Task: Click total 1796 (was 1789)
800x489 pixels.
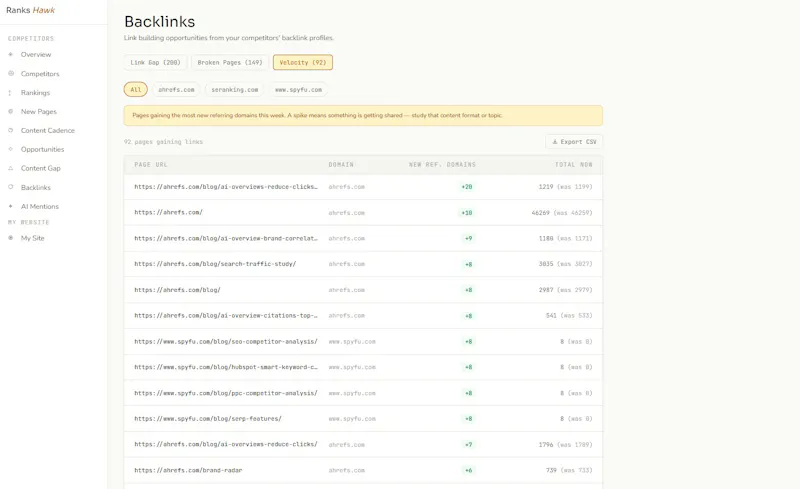Action: (x=565, y=445)
